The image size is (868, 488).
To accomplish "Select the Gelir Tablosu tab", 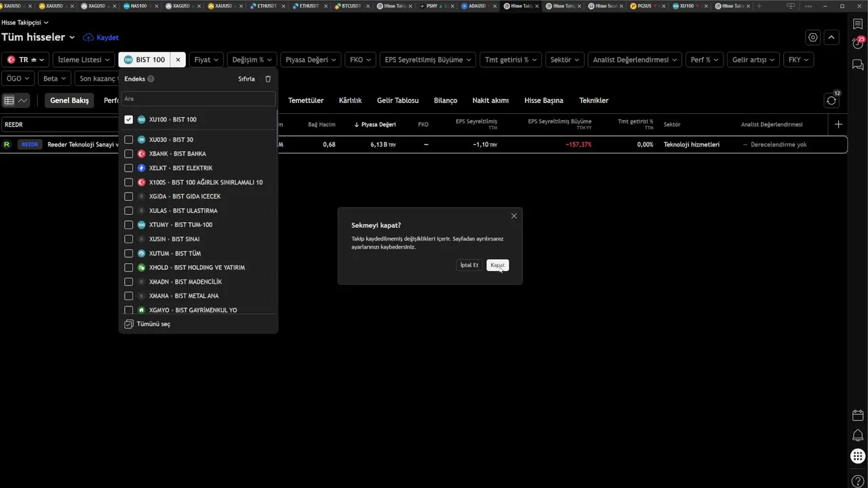I will click(x=398, y=100).
